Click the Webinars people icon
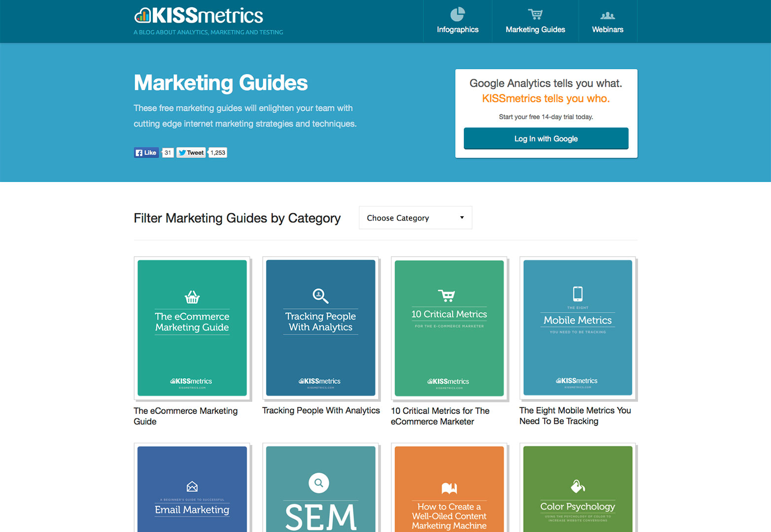This screenshot has width=771, height=532. click(x=607, y=16)
